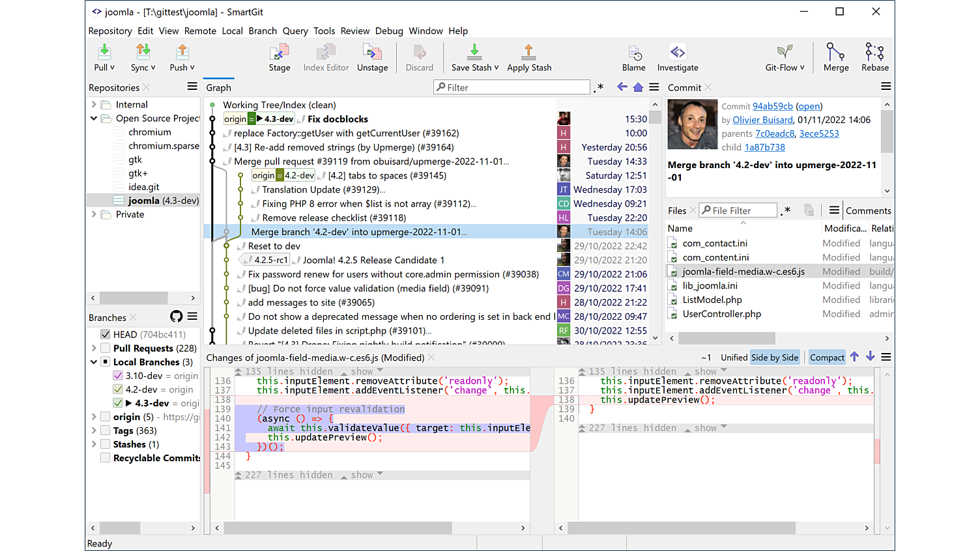The width and height of the screenshot is (980, 551).
Task: Open the Review menu
Action: click(354, 31)
